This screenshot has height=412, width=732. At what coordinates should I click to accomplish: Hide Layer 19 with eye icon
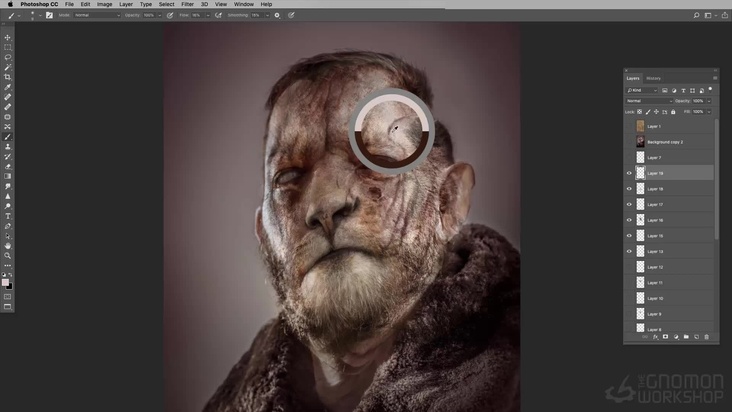tap(629, 173)
